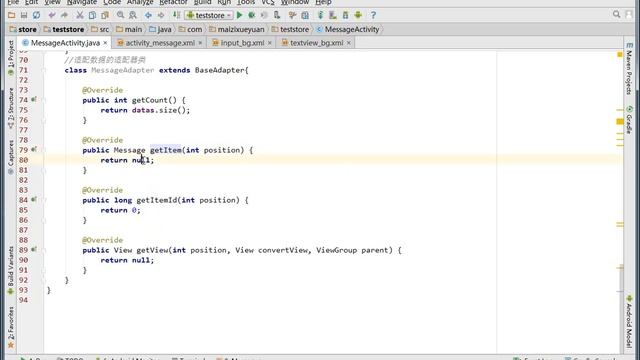Close the activity_message.xml tab
Viewport: 640px width, 360px height.
click(x=200, y=43)
